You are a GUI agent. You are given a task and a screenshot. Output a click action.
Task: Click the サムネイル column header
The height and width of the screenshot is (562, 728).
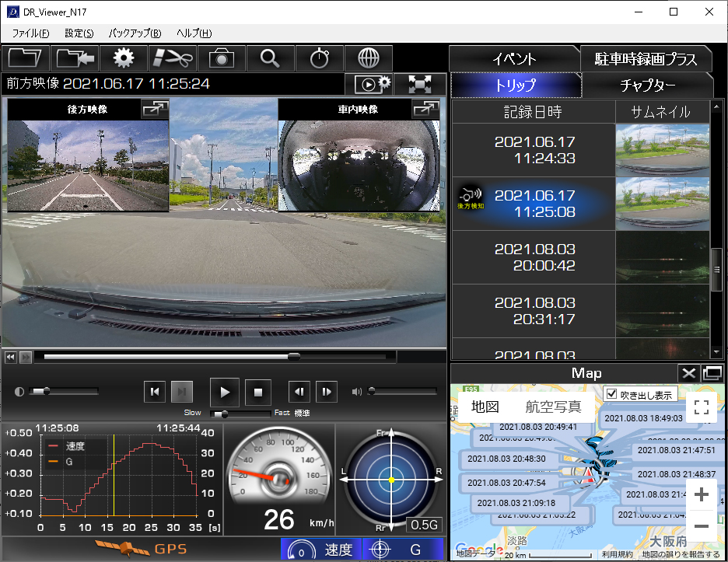(x=663, y=112)
